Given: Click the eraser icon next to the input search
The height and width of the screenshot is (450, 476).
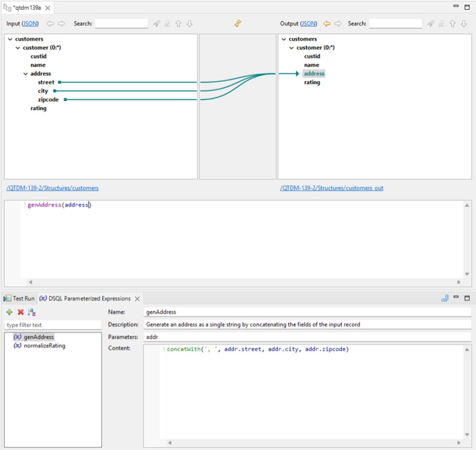Looking at the screenshot, I should coord(167,23).
